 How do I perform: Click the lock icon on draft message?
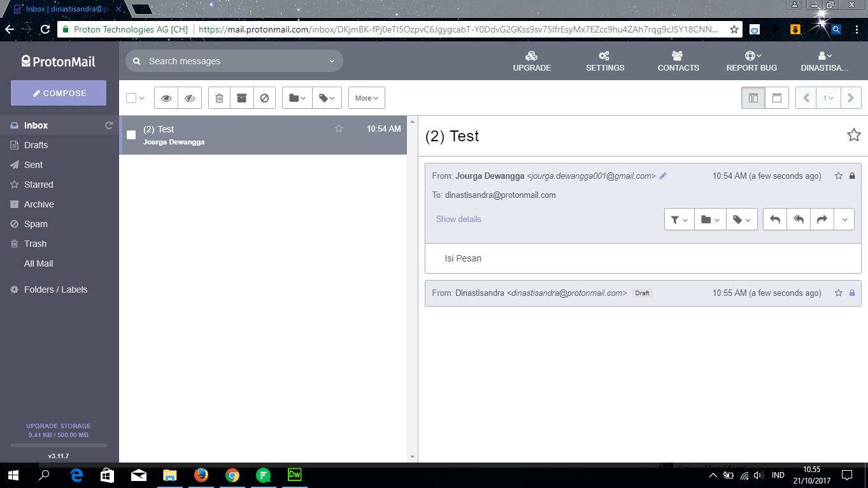coord(852,293)
